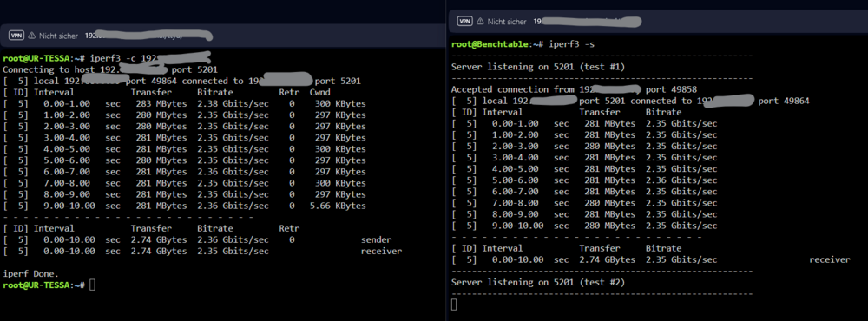Click '300 KBytes' in 7.00-8.00 row

coord(340,183)
